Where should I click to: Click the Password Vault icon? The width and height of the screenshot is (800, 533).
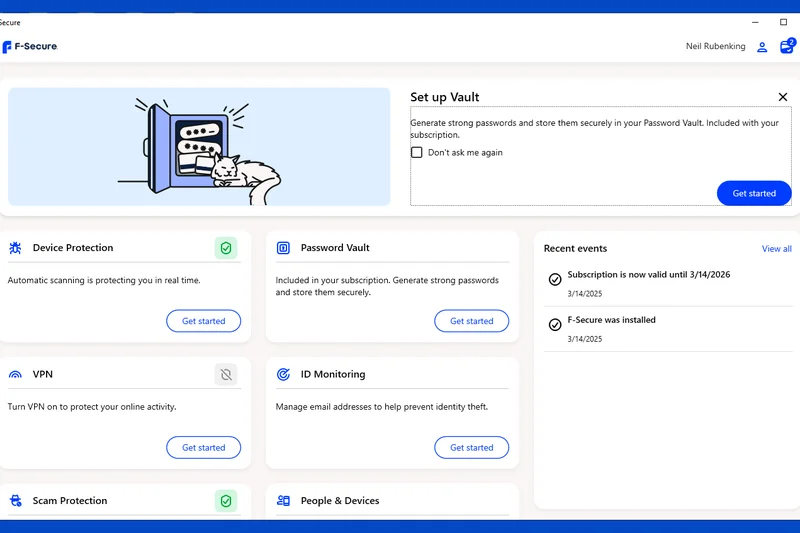pyautogui.click(x=283, y=248)
